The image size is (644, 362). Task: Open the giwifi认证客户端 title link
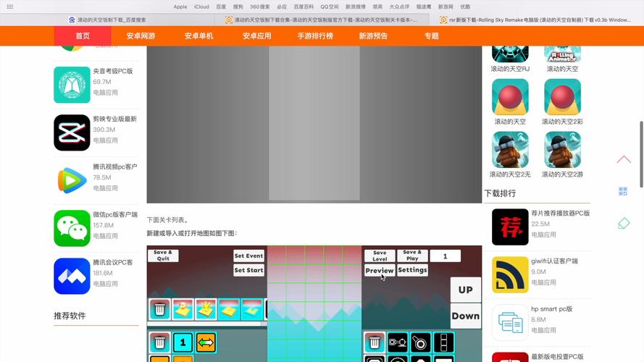(554, 261)
